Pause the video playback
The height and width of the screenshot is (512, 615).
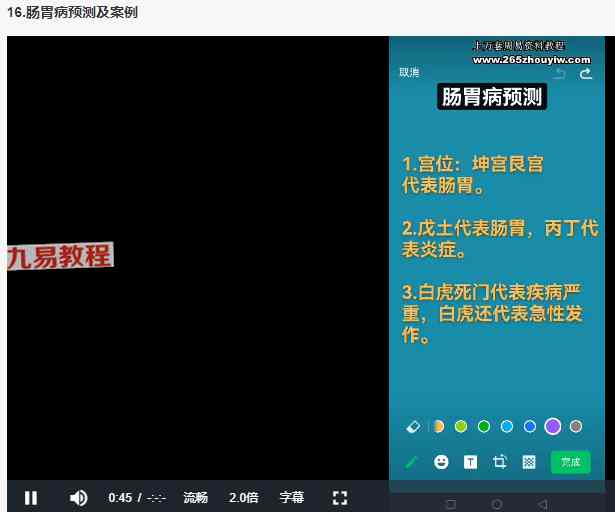(31, 497)
